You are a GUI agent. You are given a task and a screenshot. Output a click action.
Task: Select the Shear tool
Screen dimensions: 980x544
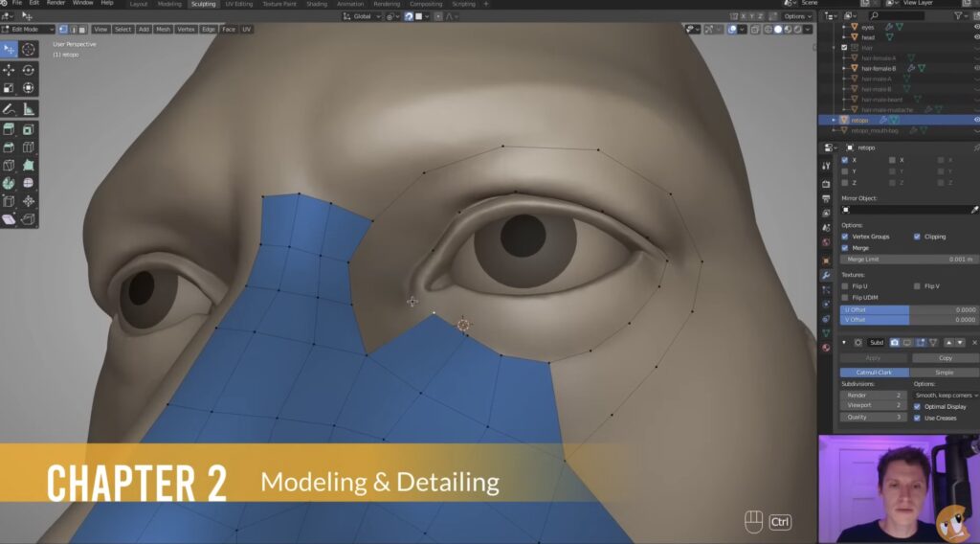9,219
